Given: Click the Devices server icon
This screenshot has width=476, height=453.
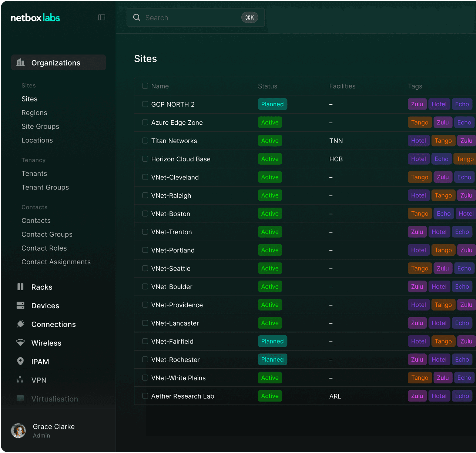Looking at the screenshot, I should pos(20,305).
